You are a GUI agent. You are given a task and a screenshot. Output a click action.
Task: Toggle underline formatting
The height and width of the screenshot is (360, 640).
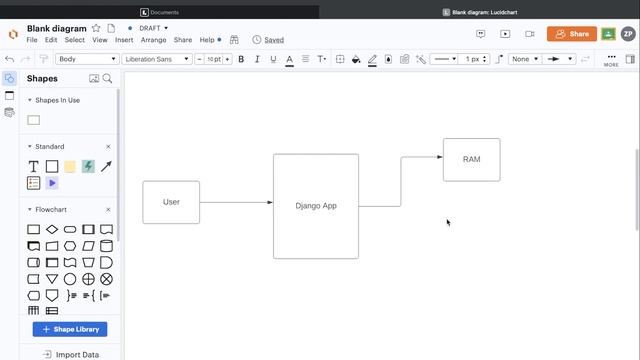click(273, 59)
